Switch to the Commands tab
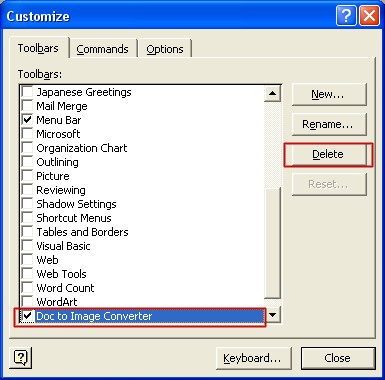This screenshot has width=385, height=380. (103, 49)
